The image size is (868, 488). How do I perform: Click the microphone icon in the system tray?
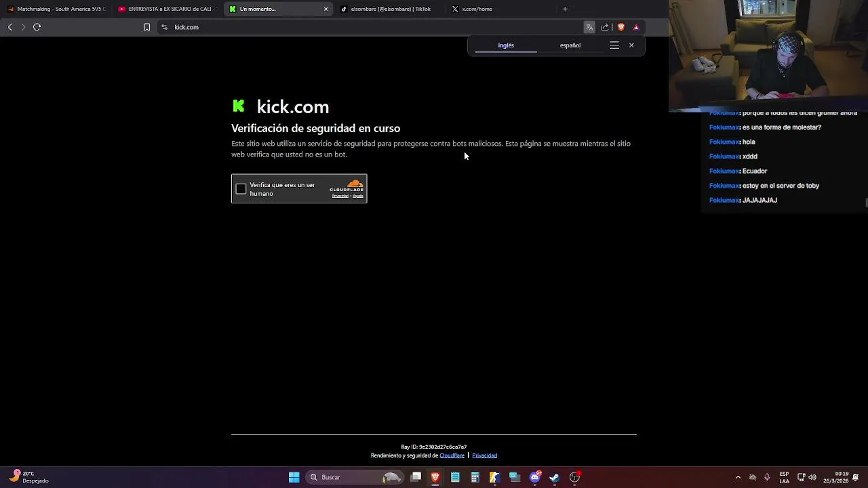767,477
